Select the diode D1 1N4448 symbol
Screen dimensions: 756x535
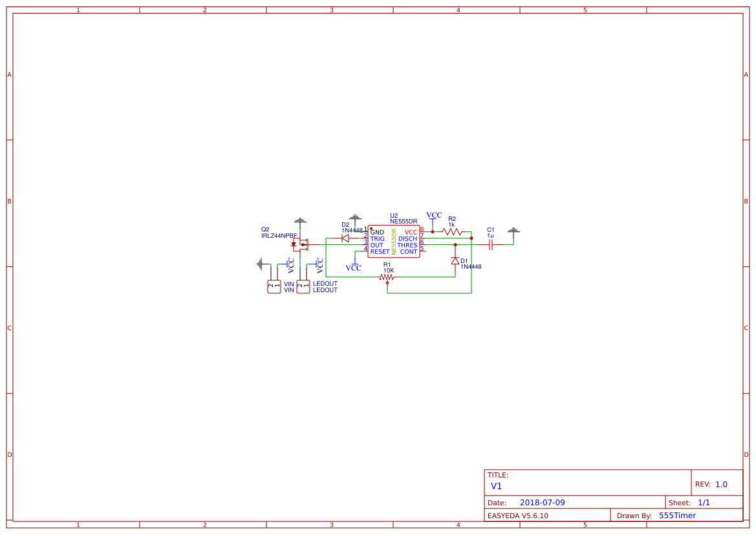[455, 262]
